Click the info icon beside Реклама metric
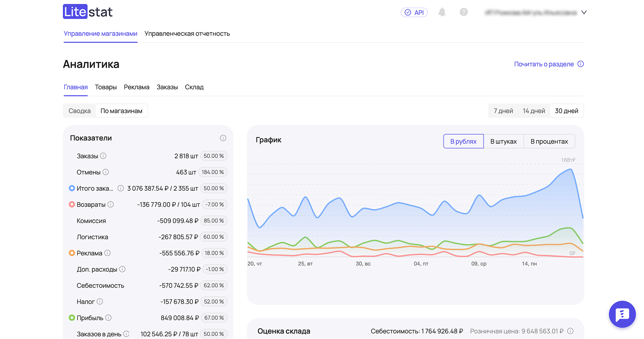Screen dimensions: 644x339 pyautogui.click(x=107, y=253)
